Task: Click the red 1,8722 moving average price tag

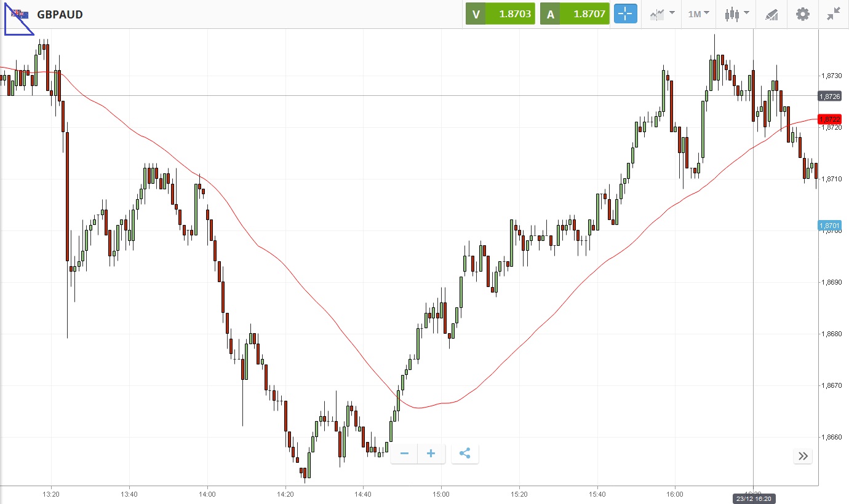Action: 829,119
